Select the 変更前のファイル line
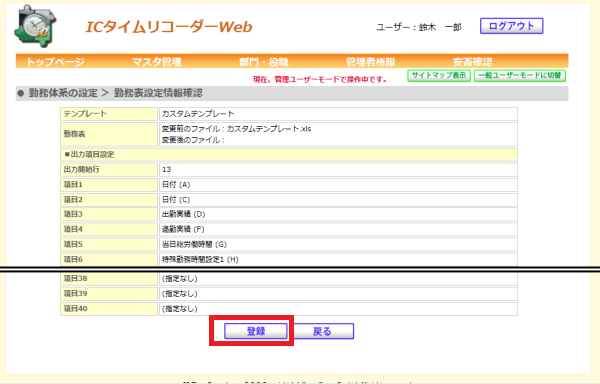This screenshot has height=384, width=600. click(236, 129)
